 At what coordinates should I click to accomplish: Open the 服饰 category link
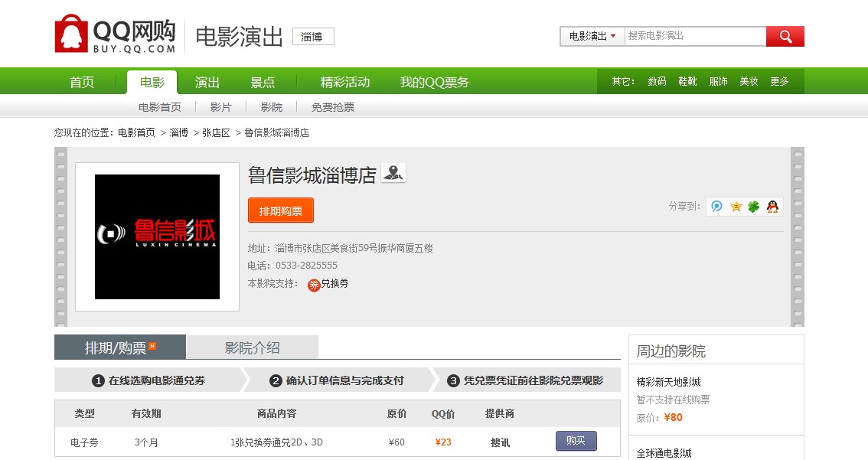point(719,81)
